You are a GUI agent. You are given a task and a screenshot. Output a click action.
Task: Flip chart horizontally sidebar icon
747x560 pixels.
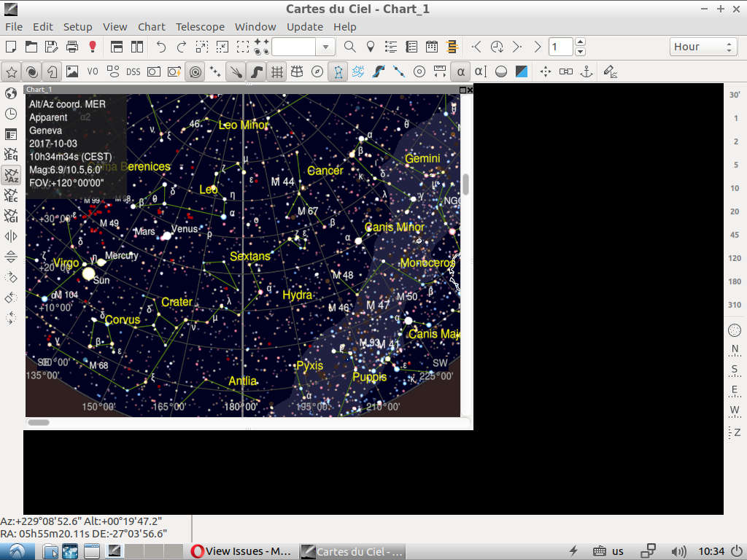click(11, 236)
